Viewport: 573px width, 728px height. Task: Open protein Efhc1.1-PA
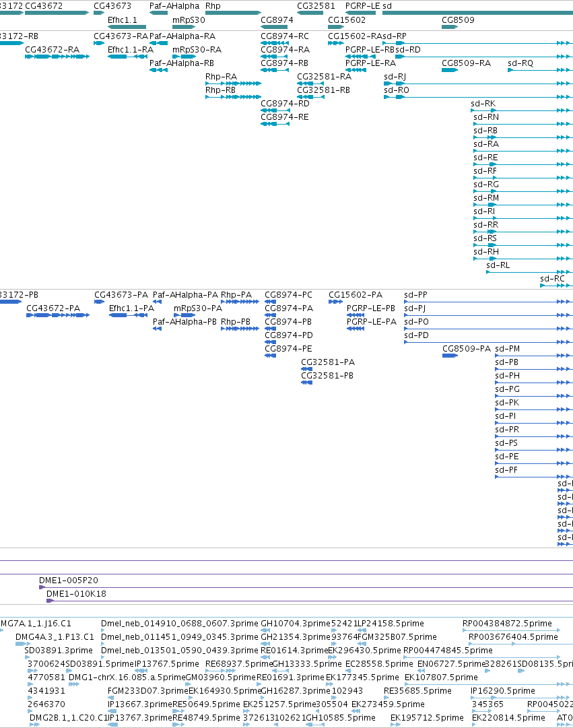[x=131, y=308]
